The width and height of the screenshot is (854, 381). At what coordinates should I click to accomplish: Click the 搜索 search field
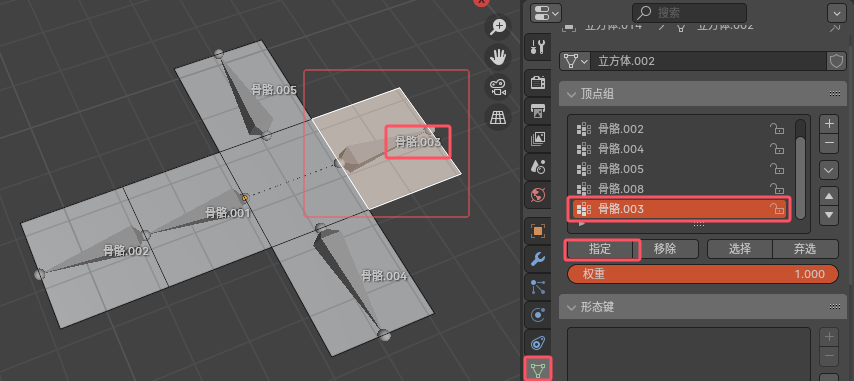[x=689, y=13]
